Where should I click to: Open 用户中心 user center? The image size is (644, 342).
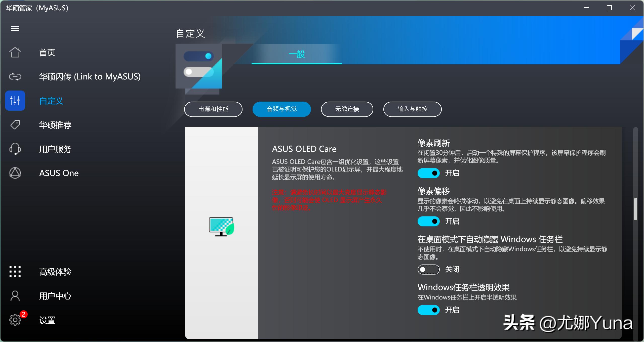[55, 296]
